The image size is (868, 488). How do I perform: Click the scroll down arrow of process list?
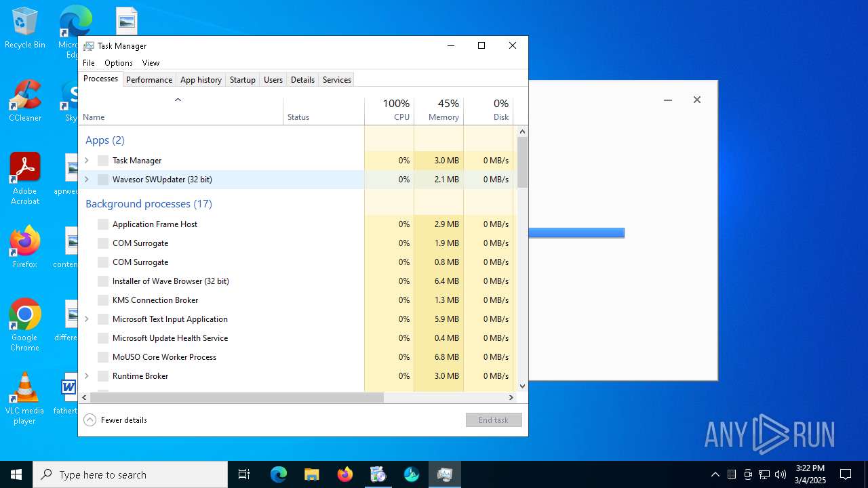523,386
